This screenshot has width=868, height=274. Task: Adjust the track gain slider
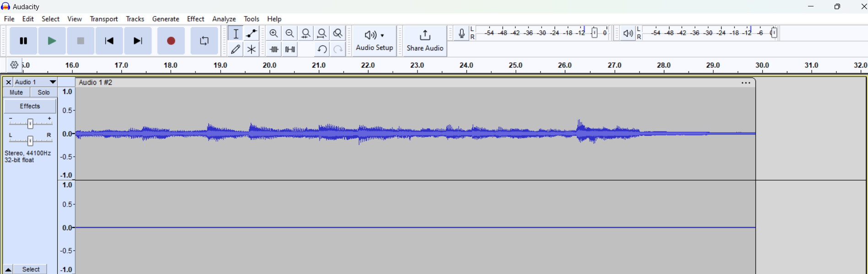[x=30, y=123]
